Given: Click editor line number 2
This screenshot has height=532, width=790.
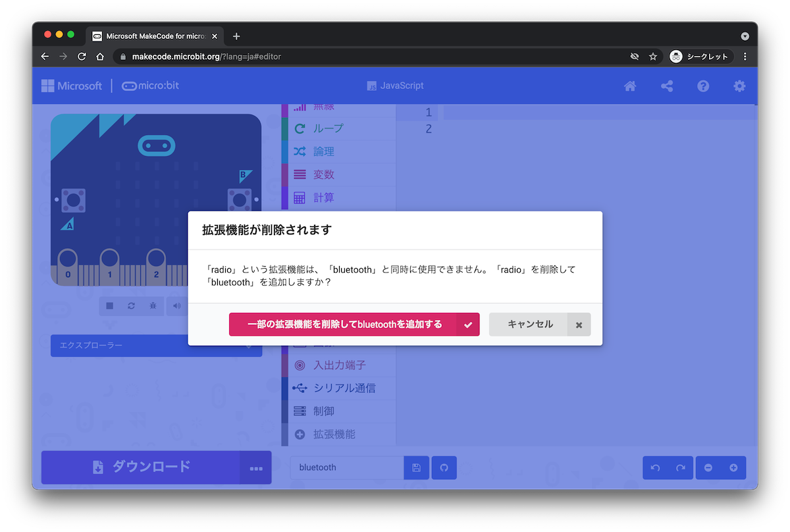Looking at the screenshot, I should [429, 129].
